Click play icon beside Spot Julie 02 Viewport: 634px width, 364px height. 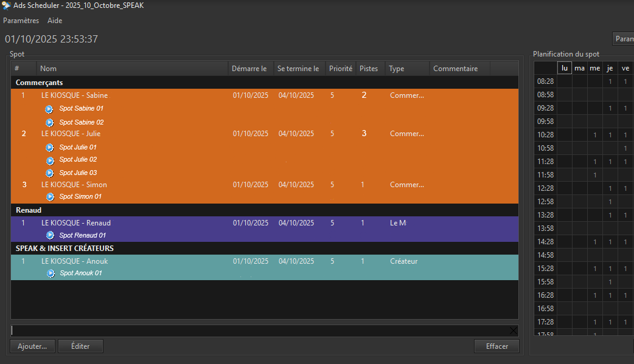point(51,160)
